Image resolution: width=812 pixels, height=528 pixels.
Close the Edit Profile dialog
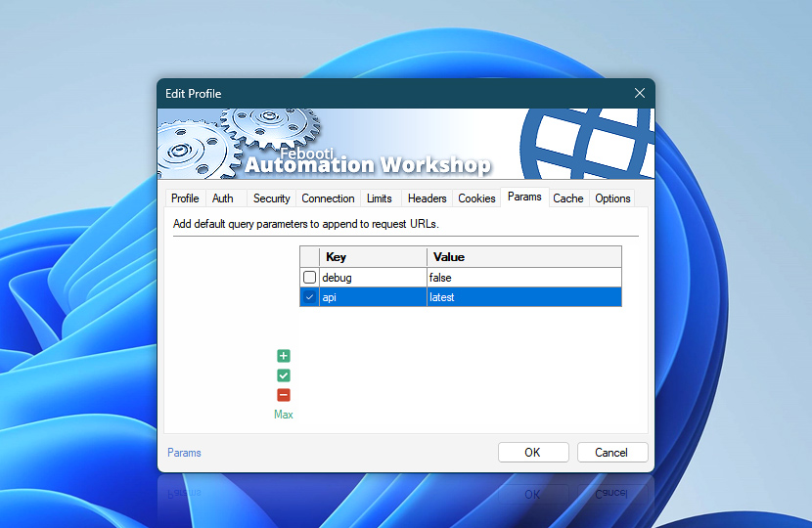640,93
